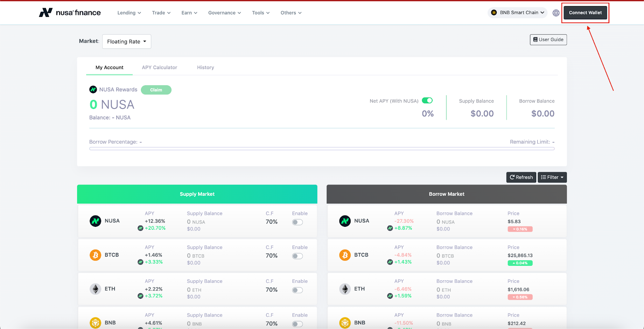Click NUSA icon in Supply Market
The width and height of the screenshot is (644, 329).
pyautogui.click(x=95, y=221)
